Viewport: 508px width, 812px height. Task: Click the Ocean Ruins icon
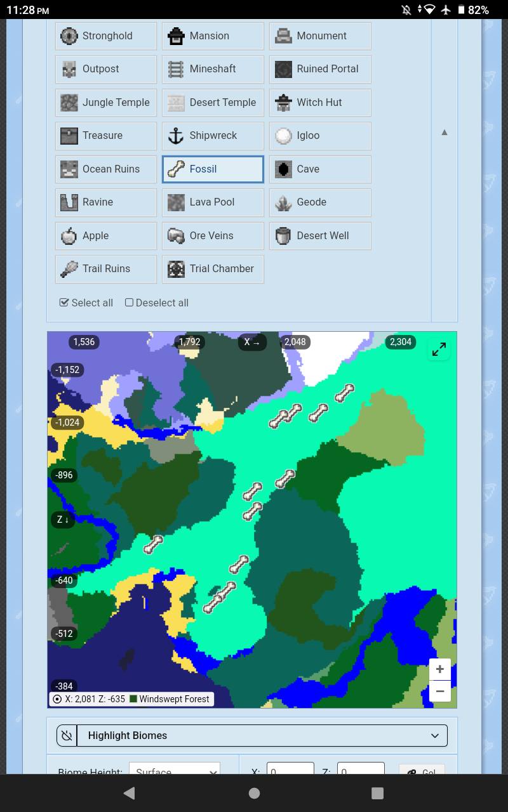click(69, 169)
